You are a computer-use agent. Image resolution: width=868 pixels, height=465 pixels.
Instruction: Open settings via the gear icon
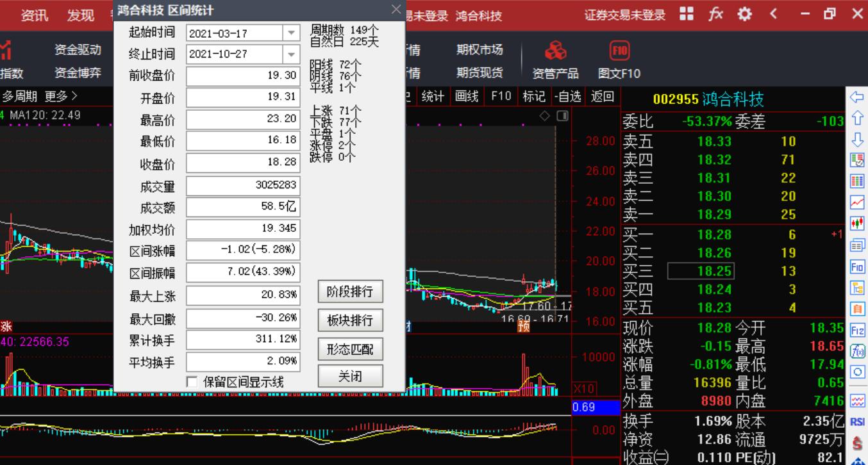click(745, 15)
